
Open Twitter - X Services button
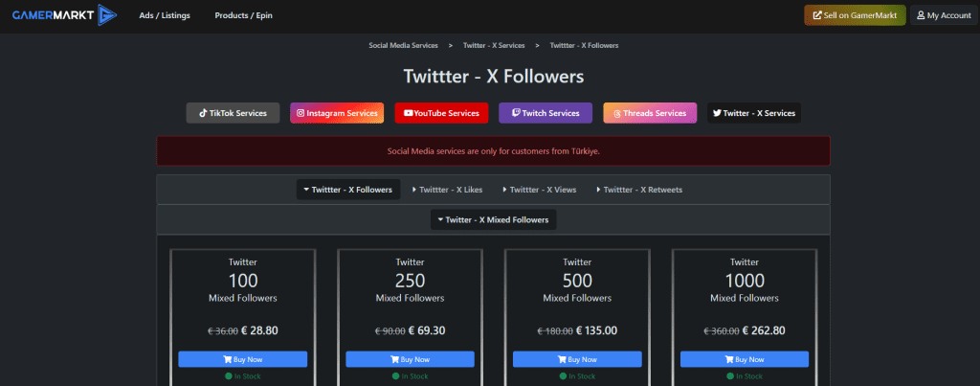pyautogui.click(x=754, y=113)
